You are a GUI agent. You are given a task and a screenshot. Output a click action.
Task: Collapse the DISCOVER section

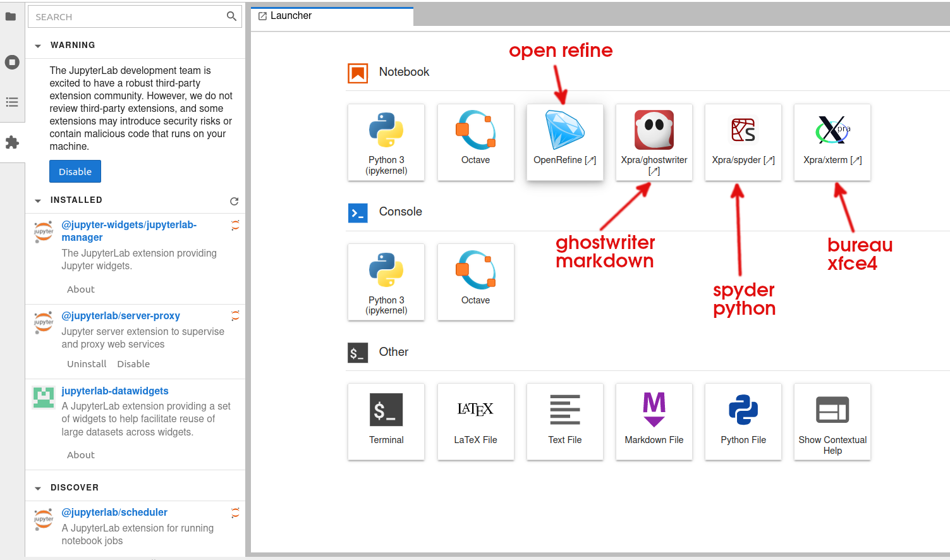[x=38, y=488]
